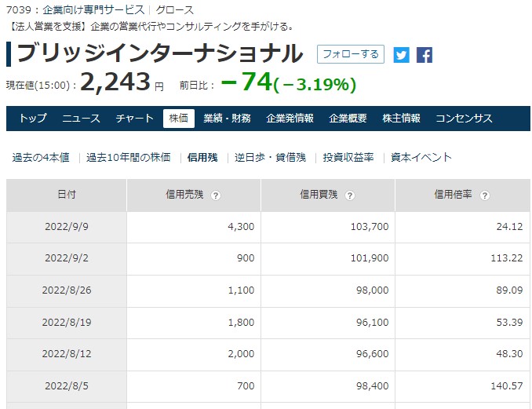Image resolution: width=532 pixels, height=409 pixels.
Task: Click the フォローする button
Action: pos(351,54)
